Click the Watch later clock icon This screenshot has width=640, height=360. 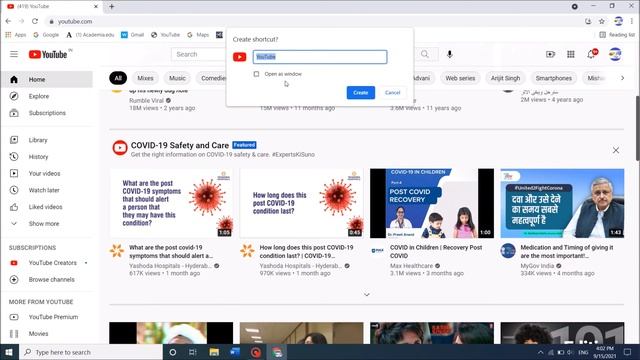[14, 190]
